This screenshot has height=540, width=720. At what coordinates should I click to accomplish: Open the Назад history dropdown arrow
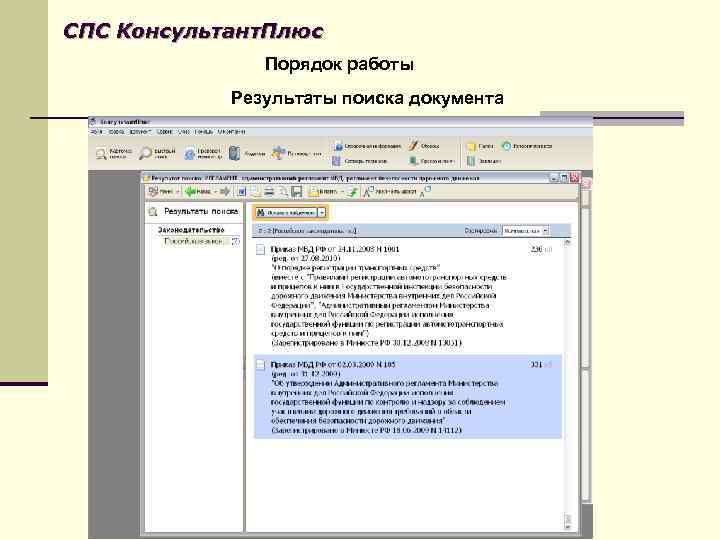215,191
